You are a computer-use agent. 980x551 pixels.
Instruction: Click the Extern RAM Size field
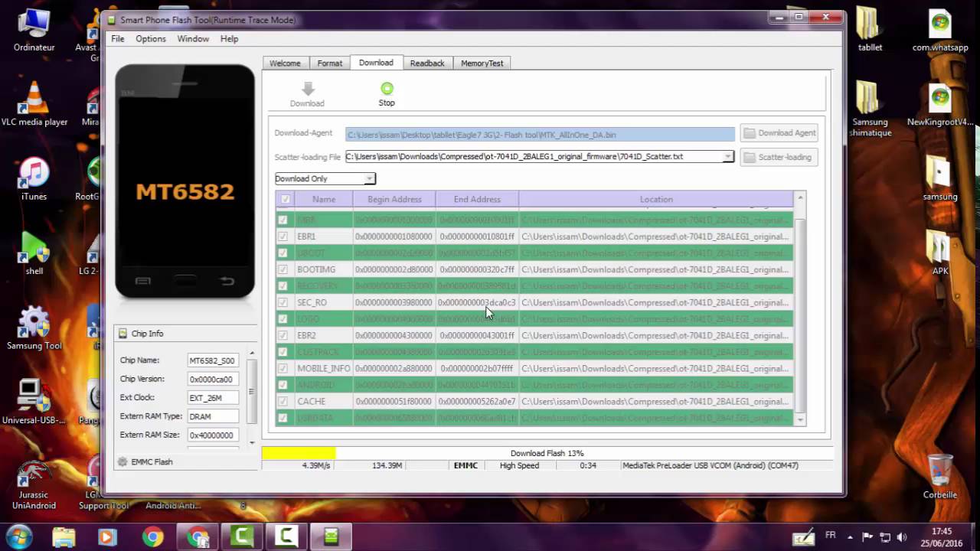pos(213,435)
